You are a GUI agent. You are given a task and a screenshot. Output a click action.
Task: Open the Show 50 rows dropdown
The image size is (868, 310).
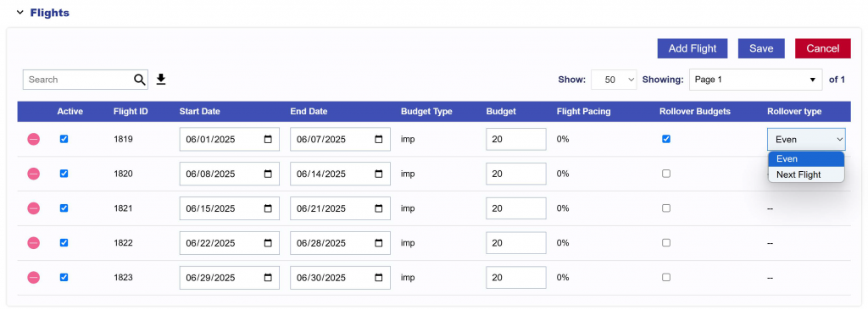tap(614, 80)
